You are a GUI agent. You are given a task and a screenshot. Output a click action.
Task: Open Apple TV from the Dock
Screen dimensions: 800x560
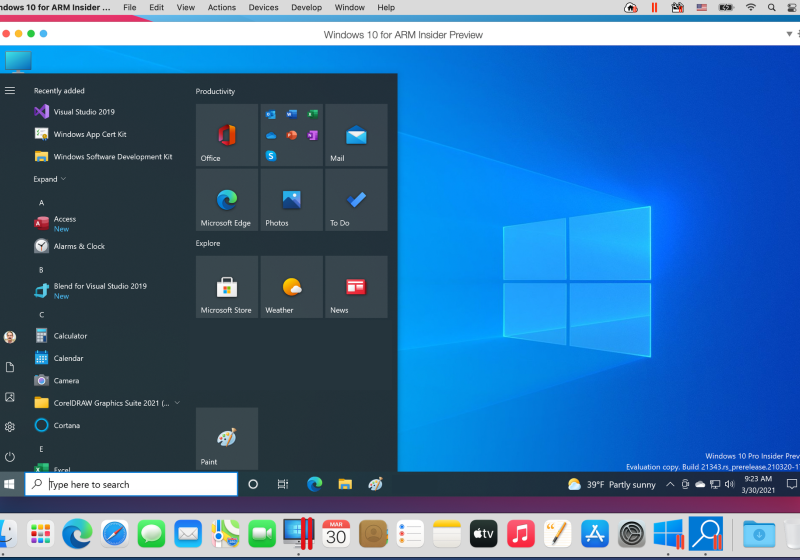pos(483,534)
